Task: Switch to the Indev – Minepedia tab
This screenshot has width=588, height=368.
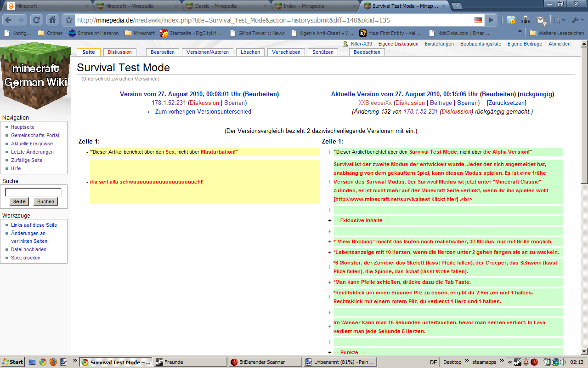Action: tap(312, 6)
